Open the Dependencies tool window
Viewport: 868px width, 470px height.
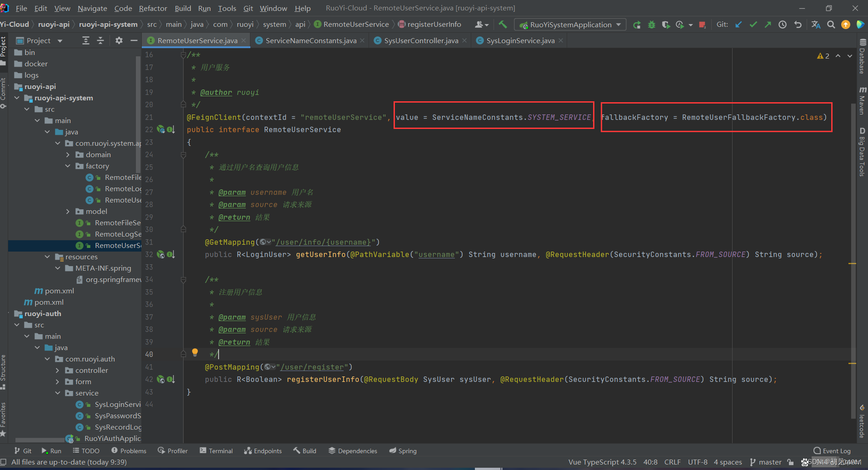pyautogui.click(x=353, y=450)
